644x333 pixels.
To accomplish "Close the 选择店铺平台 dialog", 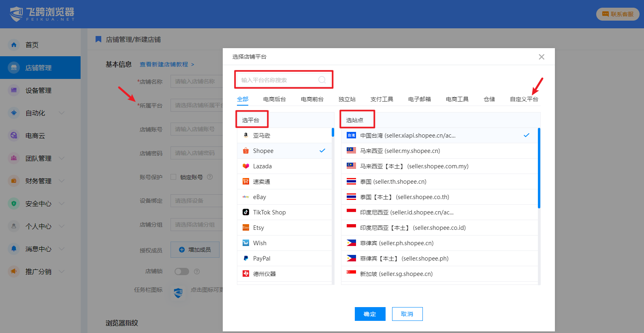I will coord(542,57).
